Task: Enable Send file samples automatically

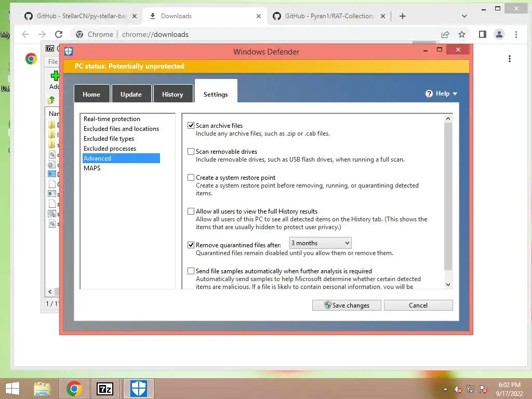Action: [x=191, y=271]
